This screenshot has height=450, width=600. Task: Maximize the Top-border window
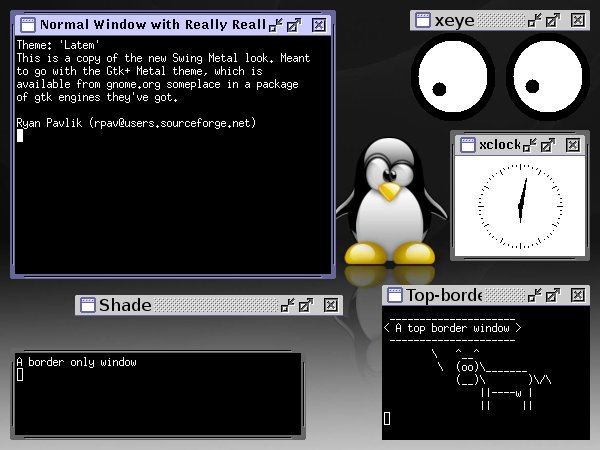tap(553, 295)
